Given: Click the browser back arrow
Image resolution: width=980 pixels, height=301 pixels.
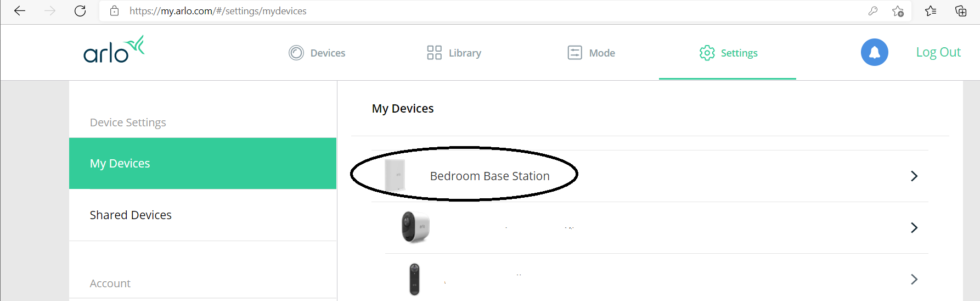Looking at the screenshot, I should [20, 11].
